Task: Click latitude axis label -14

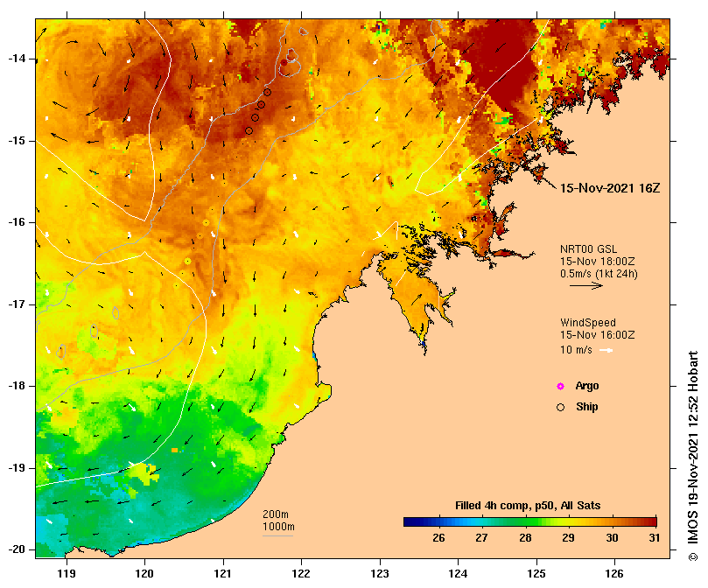Action: 18,59
